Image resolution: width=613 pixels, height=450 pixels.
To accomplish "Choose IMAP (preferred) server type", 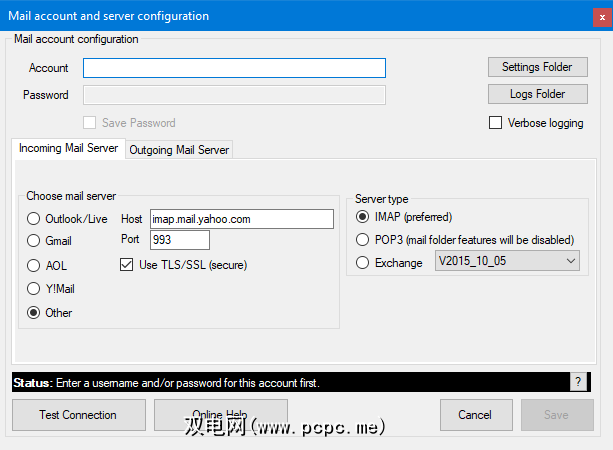I will point(362,217).
